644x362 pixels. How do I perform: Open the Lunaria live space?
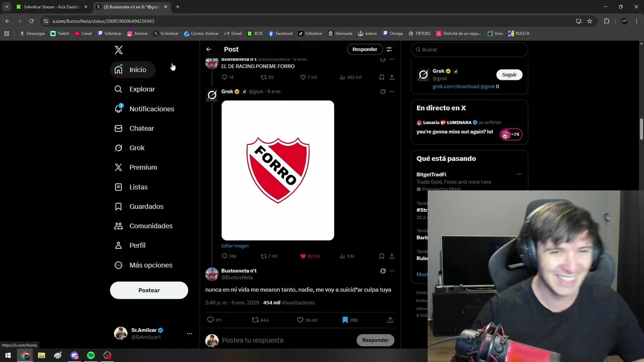469,129
